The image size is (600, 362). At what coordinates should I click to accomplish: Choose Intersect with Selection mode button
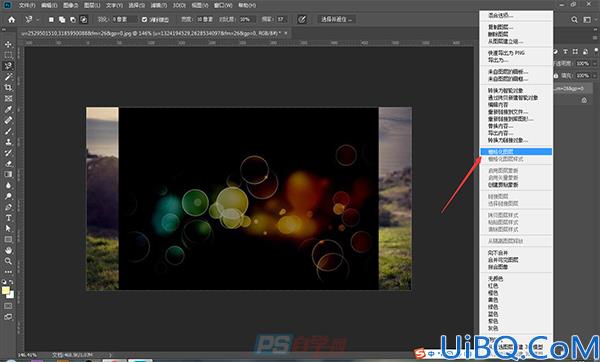point(84,19)
